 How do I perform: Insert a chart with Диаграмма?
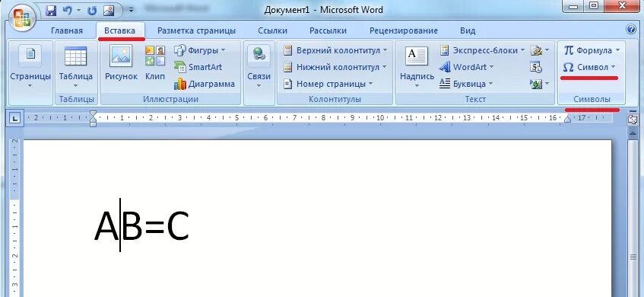pyautogui.click(x=204, y=84)
